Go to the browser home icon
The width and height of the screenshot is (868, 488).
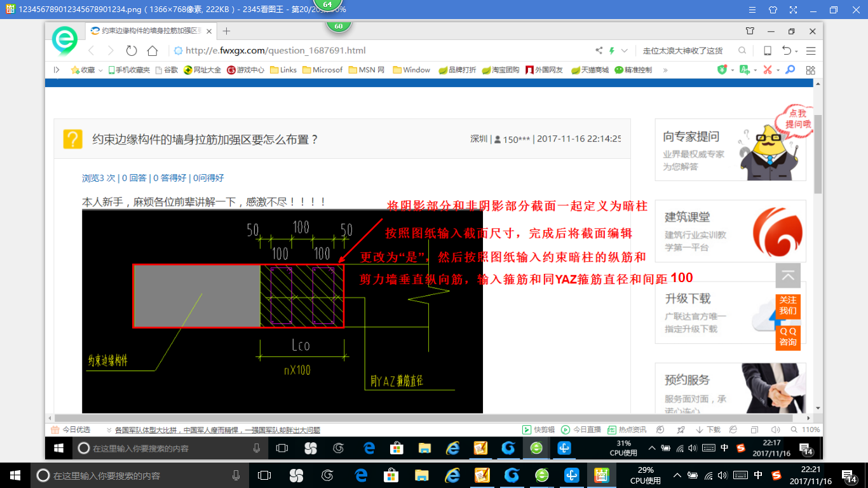[153, 51]
